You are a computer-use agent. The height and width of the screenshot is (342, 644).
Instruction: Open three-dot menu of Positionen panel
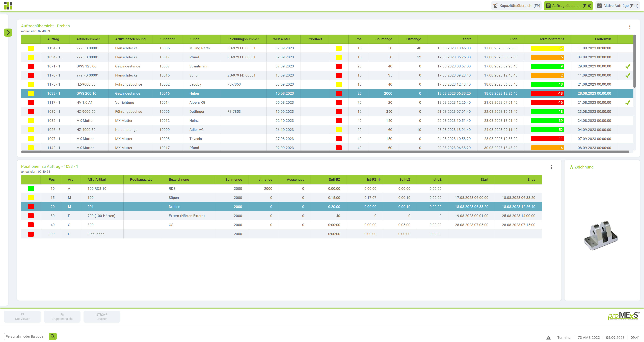(x=551, y=167)
